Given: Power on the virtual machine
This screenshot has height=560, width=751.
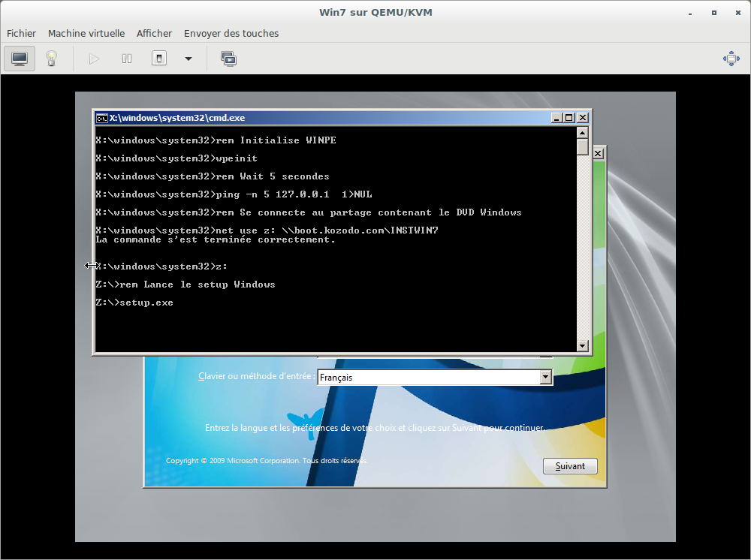Looking at the screenshot, I should click(94, 59).
